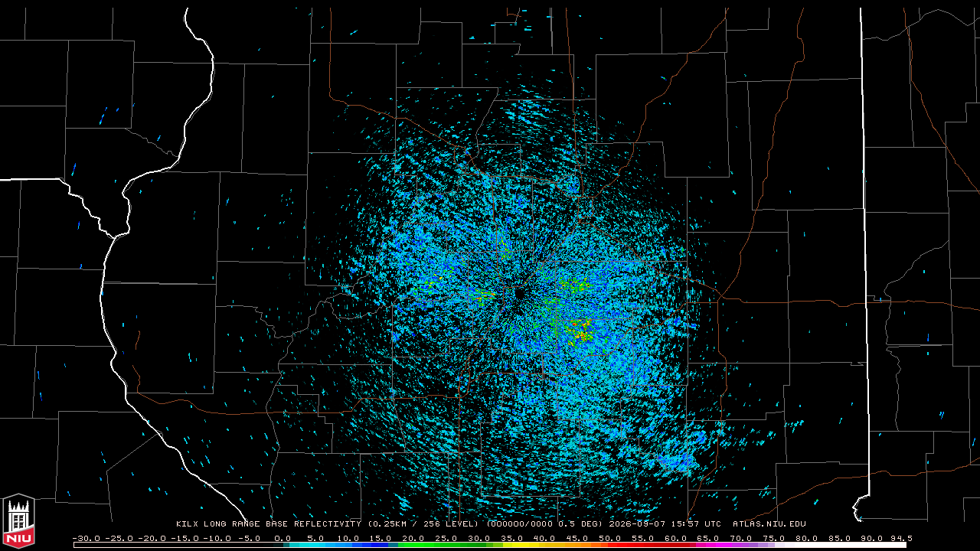Click the ATLAS.NIU.EDU text

pos(769,524)
